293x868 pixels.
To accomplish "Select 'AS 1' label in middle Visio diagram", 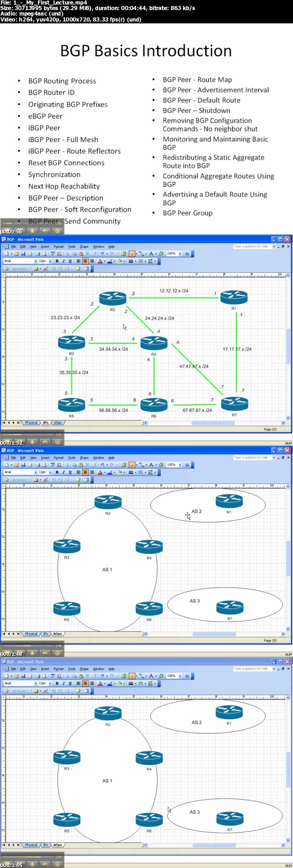I will point(107,570).
